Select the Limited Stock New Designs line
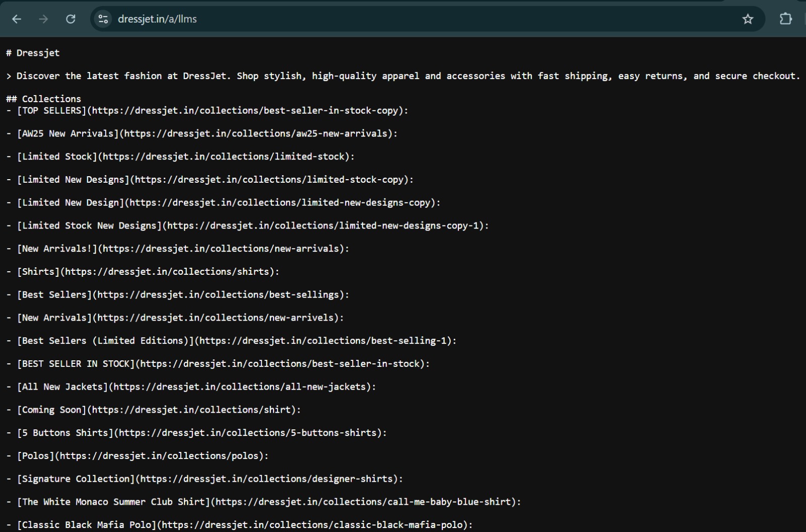806x532 pixels. pyautogui.click(x=247, y=226)
